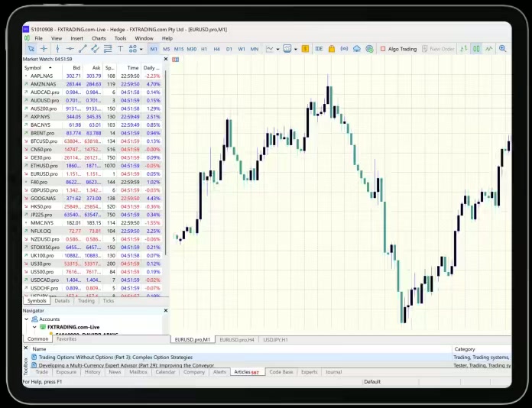The width and height of the screenshot is (532, 408).
Task: Switch chart to candlestick style
Action: coord(476,49)
